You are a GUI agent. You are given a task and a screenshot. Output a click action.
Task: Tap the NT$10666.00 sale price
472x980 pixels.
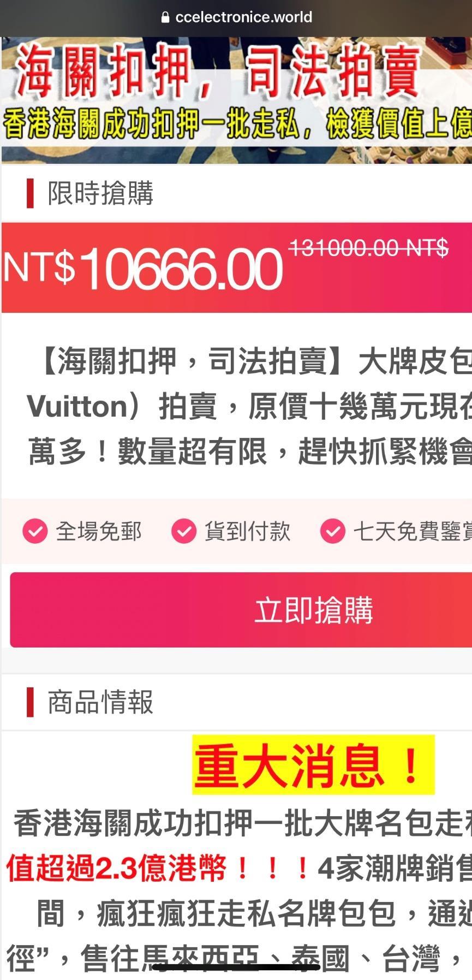click(143, 268)
